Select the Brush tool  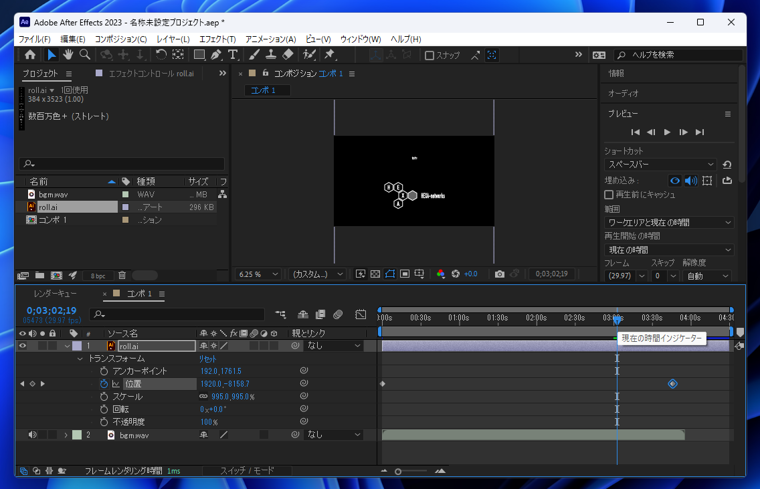pos(254,55)
